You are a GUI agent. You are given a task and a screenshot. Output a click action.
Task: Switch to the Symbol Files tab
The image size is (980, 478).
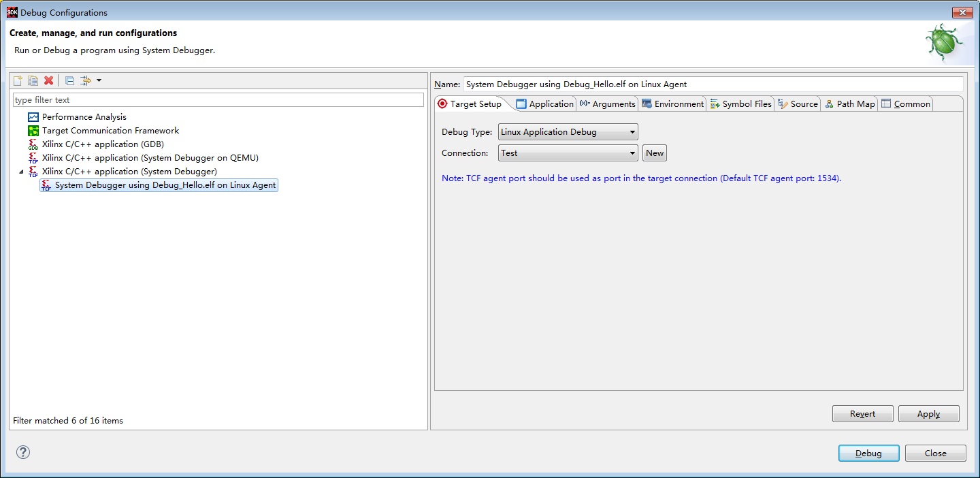[x=740, y=103]
